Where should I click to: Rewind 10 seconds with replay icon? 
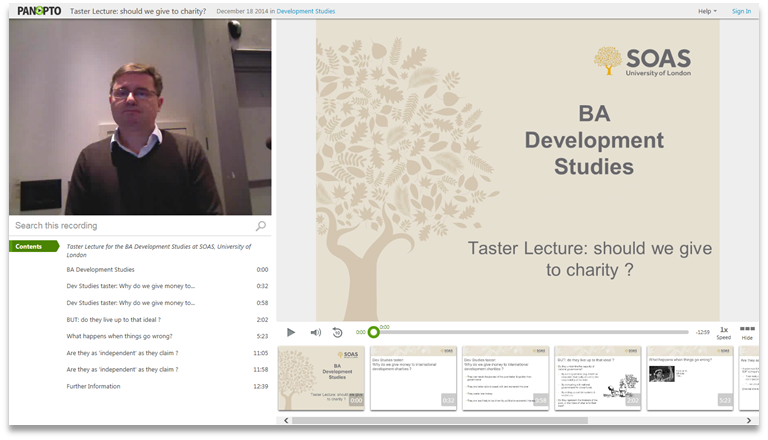click(x=337, y=332)
